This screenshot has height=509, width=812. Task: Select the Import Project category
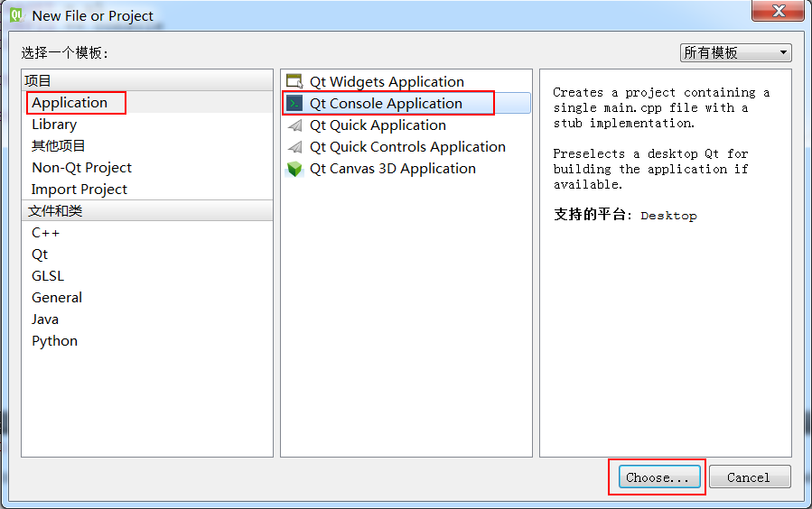[x=147, y=190]
